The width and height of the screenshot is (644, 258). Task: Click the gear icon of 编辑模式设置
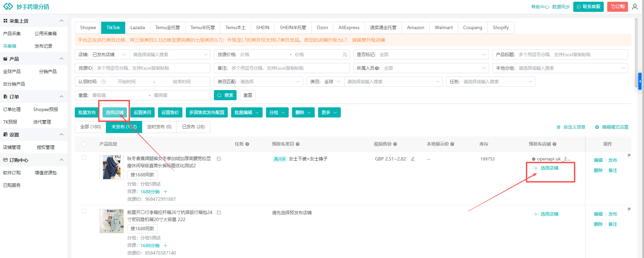click(x=597, y=127)
